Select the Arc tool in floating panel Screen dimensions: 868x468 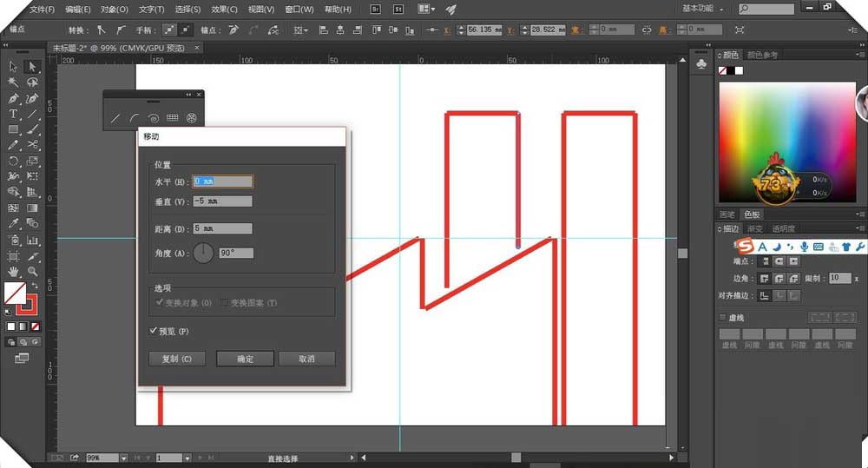coord(135,118)
